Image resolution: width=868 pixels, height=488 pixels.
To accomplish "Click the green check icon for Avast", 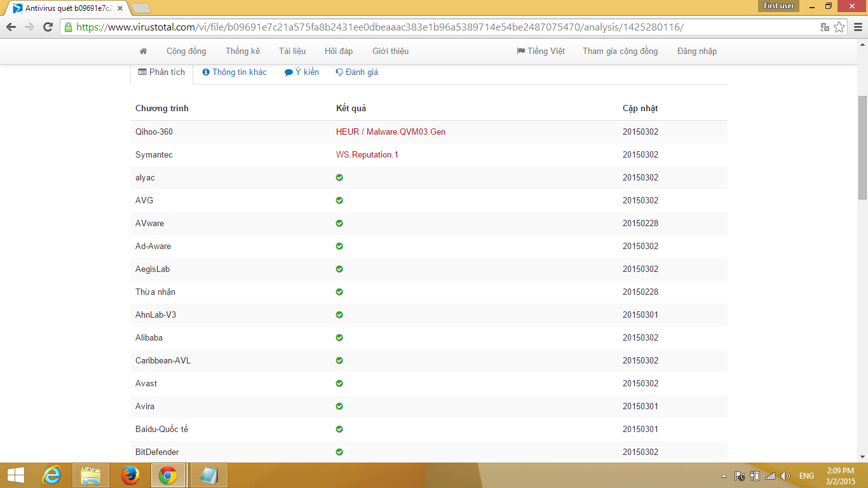I will [x=339, y=383].
